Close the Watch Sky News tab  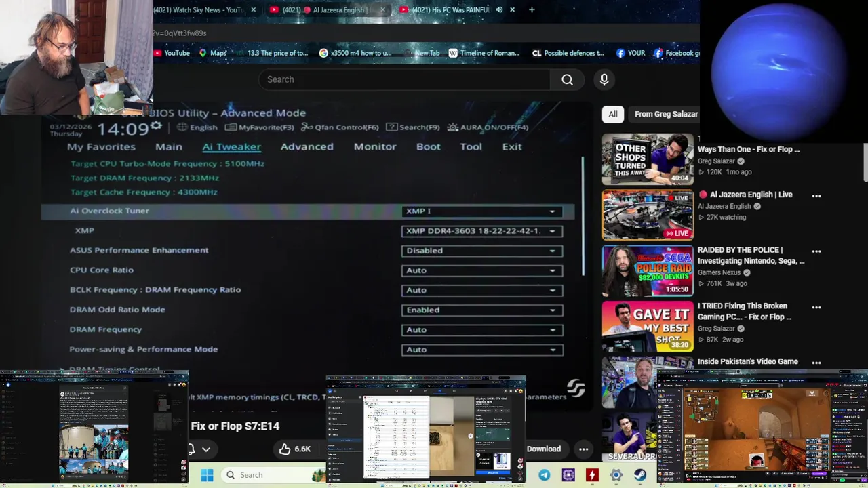point(254,10)
